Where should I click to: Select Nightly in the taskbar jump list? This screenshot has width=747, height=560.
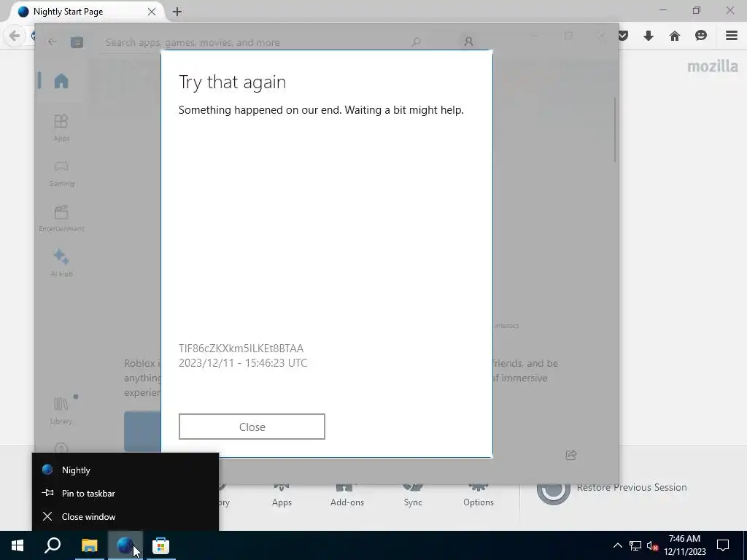pyautogui.click(x=125, y=470)
